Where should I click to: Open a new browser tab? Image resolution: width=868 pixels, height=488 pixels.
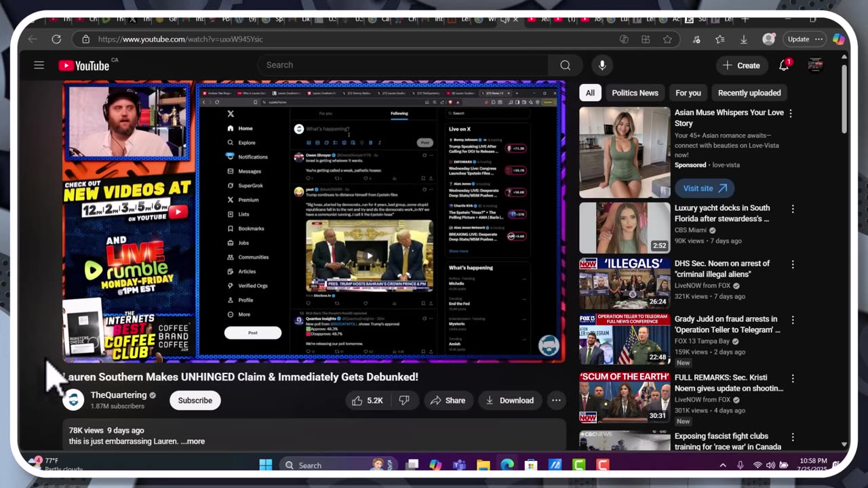pos(745,19)
